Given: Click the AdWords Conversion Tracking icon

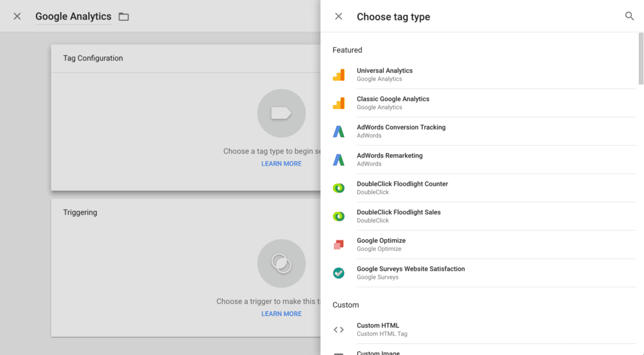Looking at the screenshot, I should tap(339, 132).
